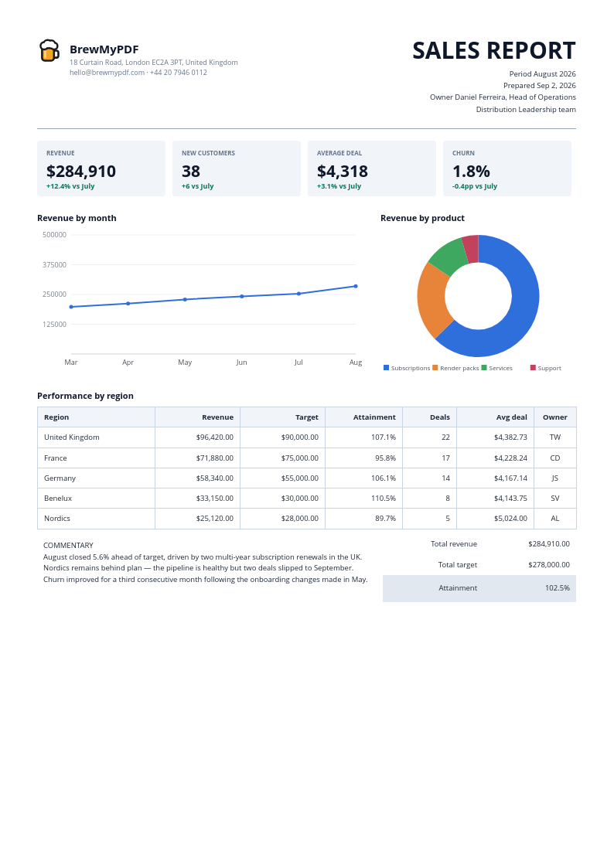
Task: Click the Total revenue $284,910.00 amount
Action: point(549,544)
